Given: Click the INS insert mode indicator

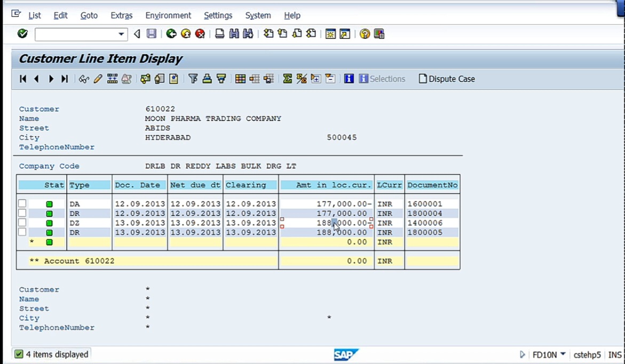Looking at the screenshot, I should pos(615,354).
